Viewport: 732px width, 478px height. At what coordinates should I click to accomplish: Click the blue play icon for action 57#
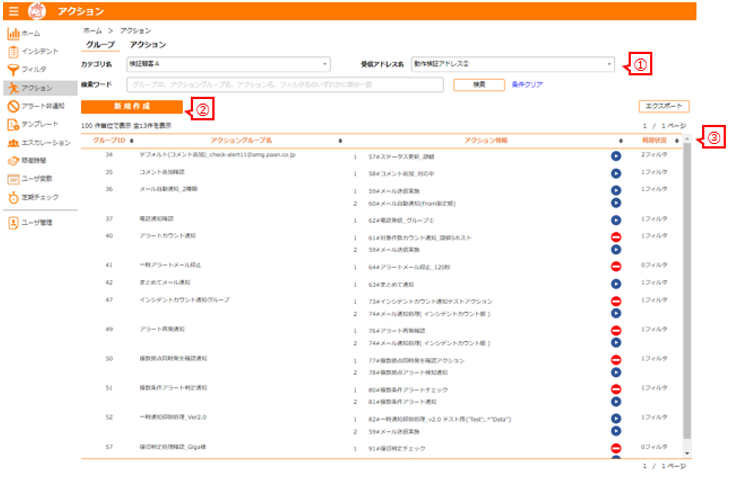pyautogui.click(x=616, y=156)
